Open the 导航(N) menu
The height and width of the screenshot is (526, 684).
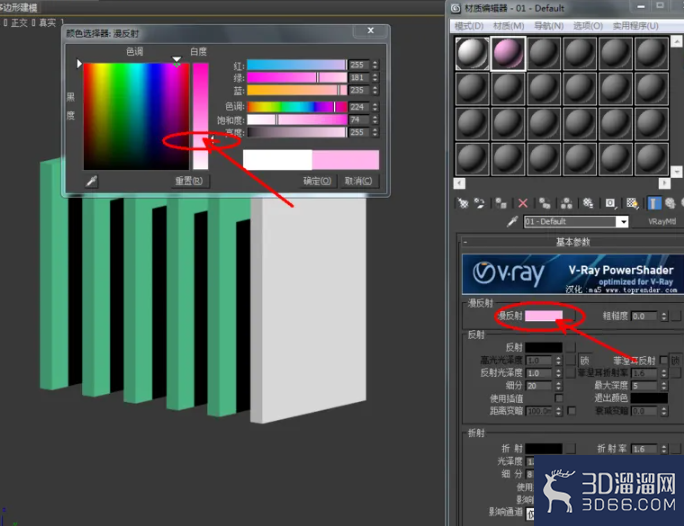tap(549, 26)
